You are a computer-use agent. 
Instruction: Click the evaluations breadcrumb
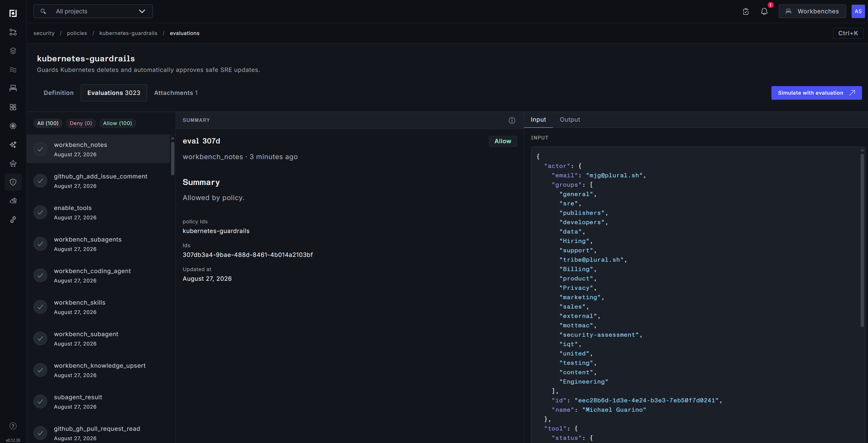tap(185, 33)
